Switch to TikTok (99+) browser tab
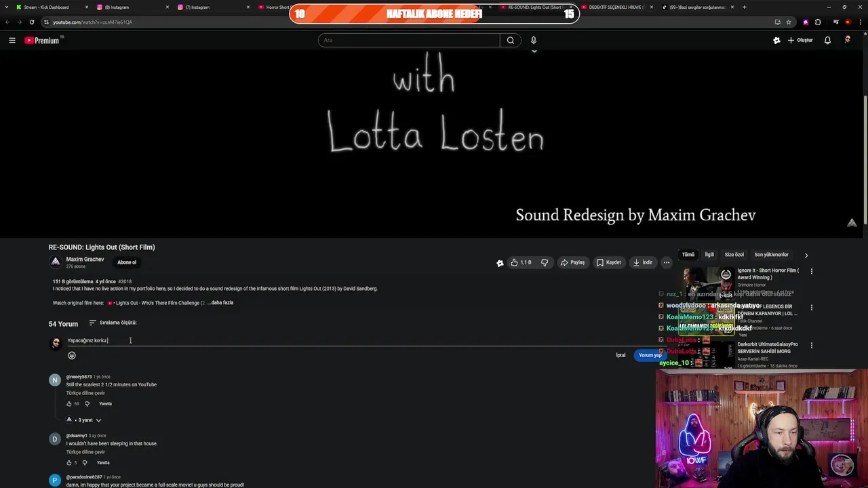The height and width of the screenshot is (488, 868). [x=696, y=7]
